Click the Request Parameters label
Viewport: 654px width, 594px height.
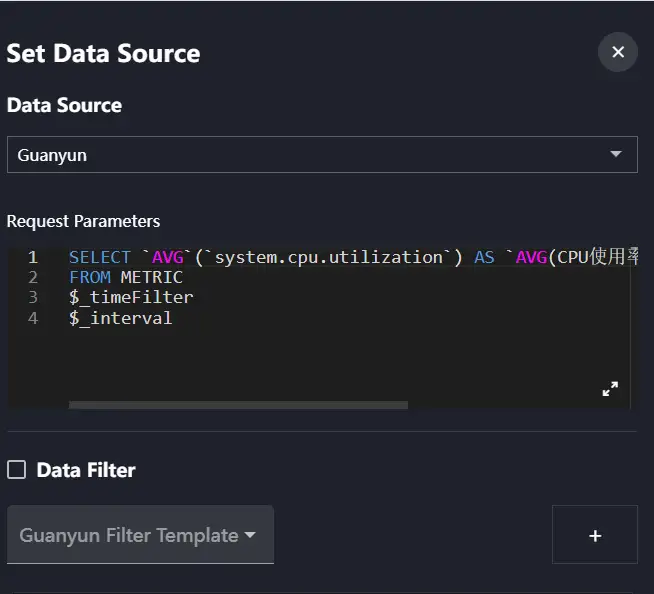pyautogui.click(x=83, y=221)
